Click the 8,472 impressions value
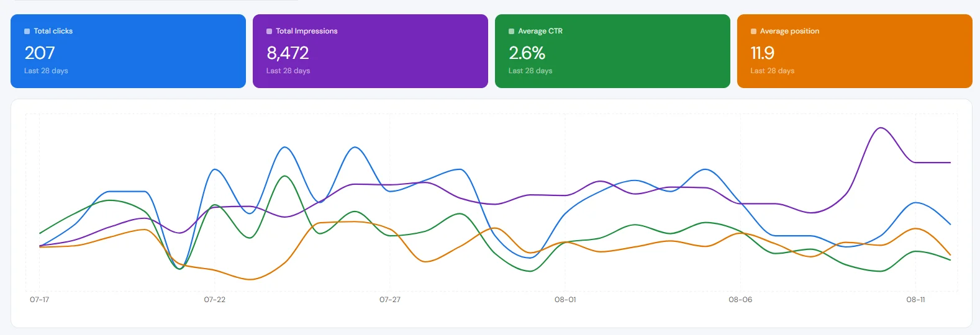This screenshot has width=980, height=335. pos(288,53)
